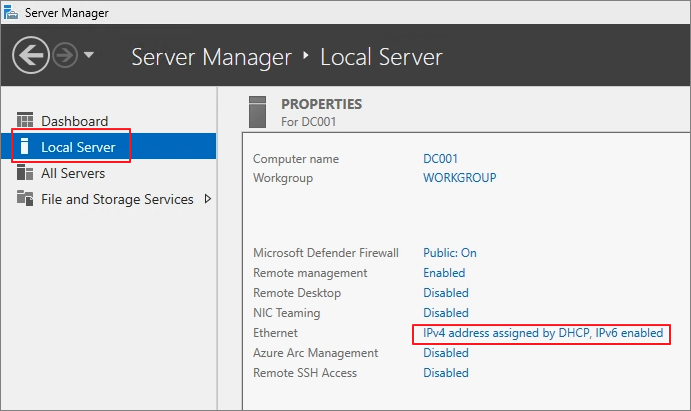This screenshot has width=691, height=411.
Task: Click the Server Manager breadcrumb text
Action: (212, 57)
